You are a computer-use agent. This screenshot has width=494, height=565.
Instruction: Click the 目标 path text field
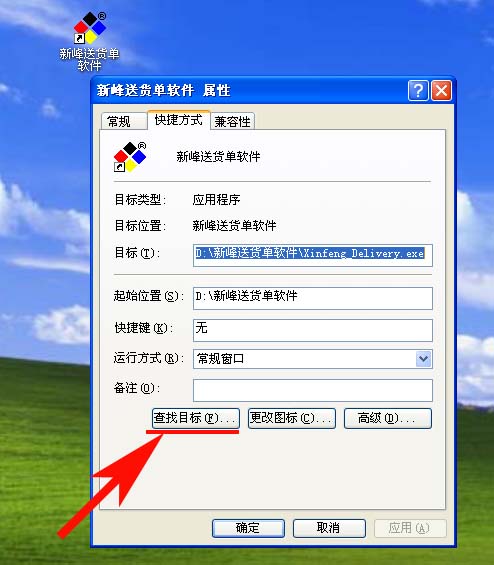[313, 255]
